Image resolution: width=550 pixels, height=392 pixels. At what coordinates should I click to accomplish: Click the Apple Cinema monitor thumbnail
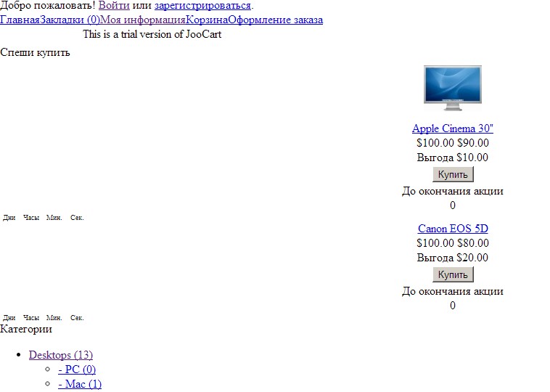pos(453,89)
